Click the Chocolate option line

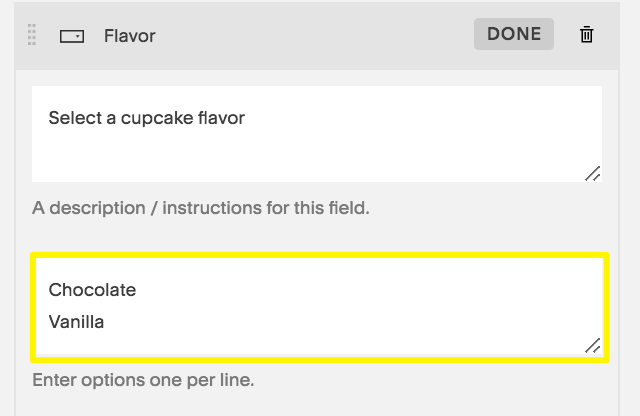pos(92,290)
